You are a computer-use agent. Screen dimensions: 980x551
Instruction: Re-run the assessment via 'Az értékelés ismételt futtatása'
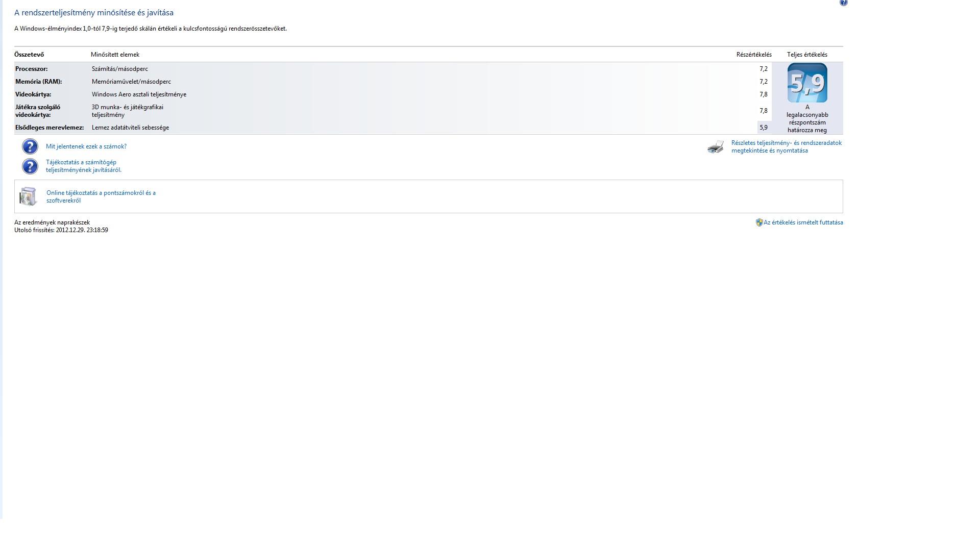pos(803,222)
